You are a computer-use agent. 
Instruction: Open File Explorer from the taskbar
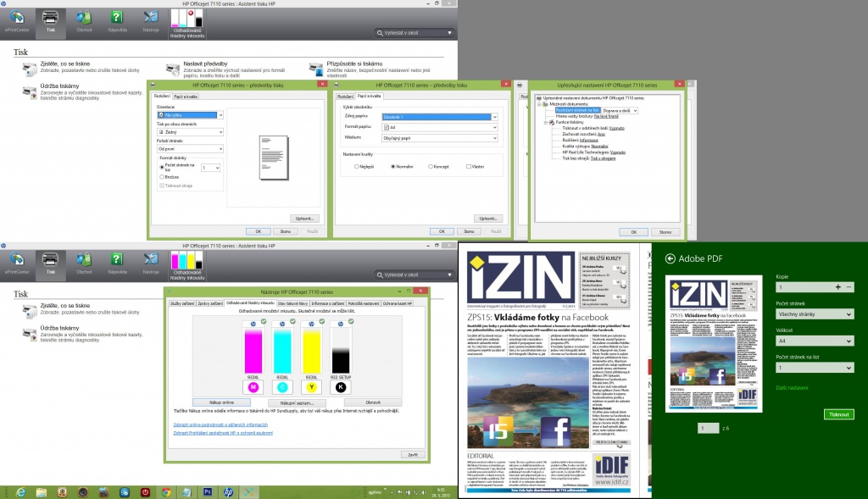click(42, 492)
